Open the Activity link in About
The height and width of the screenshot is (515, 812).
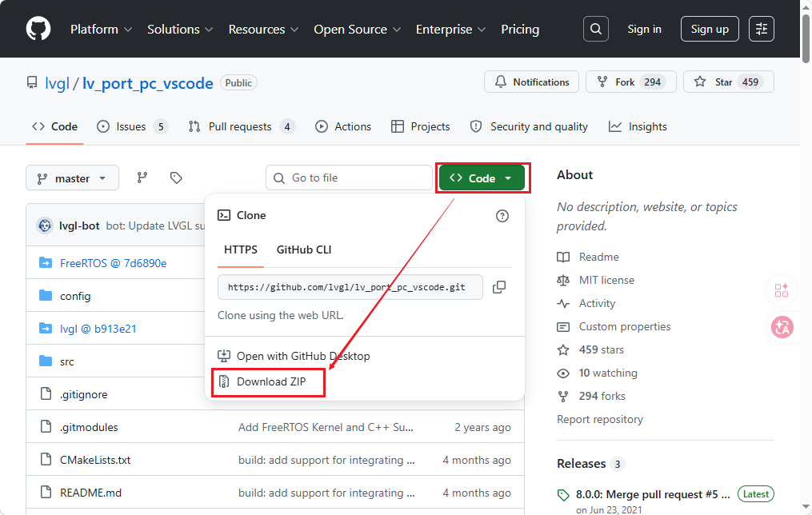point(597,303)
